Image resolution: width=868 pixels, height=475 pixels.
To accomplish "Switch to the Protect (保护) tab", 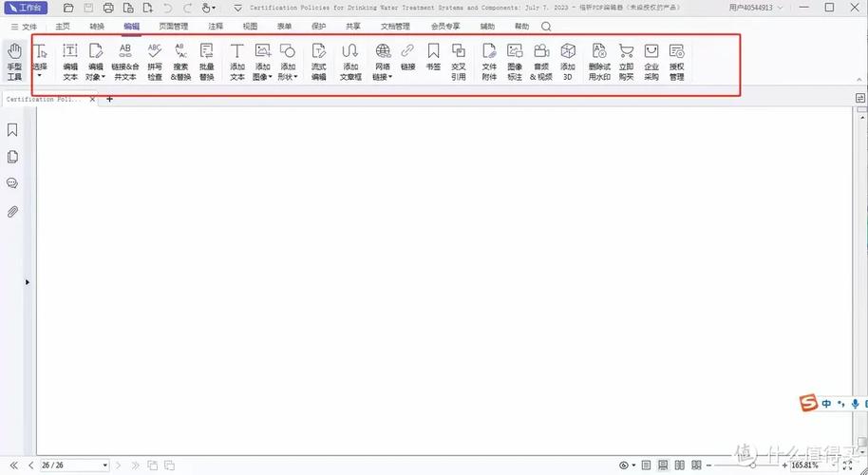I will click(x=319, y=27).
